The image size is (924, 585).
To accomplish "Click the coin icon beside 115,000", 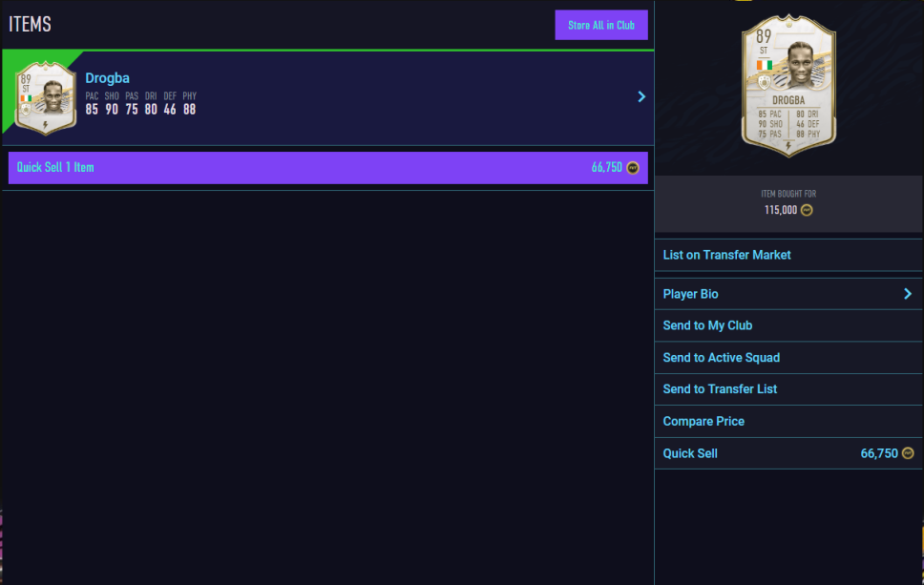I will tap(807, 210).
